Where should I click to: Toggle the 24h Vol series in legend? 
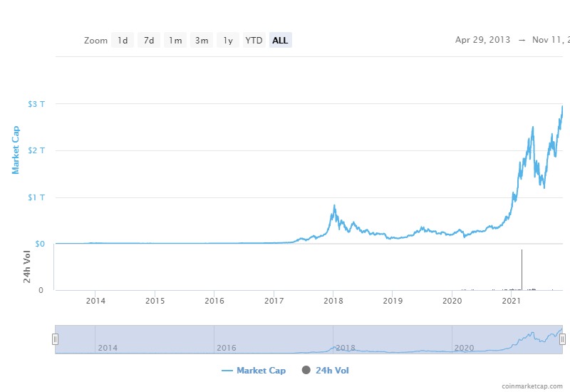pos(325,371)
